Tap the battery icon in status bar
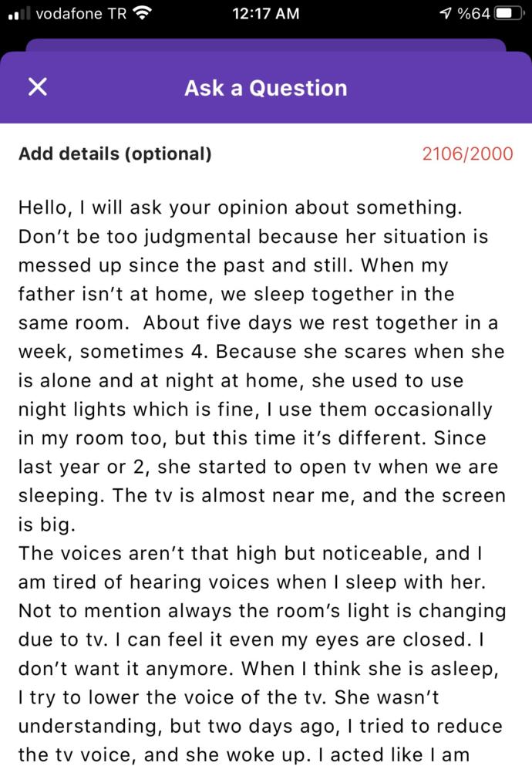Screen dimensions: 532x766 coord(510,13)
